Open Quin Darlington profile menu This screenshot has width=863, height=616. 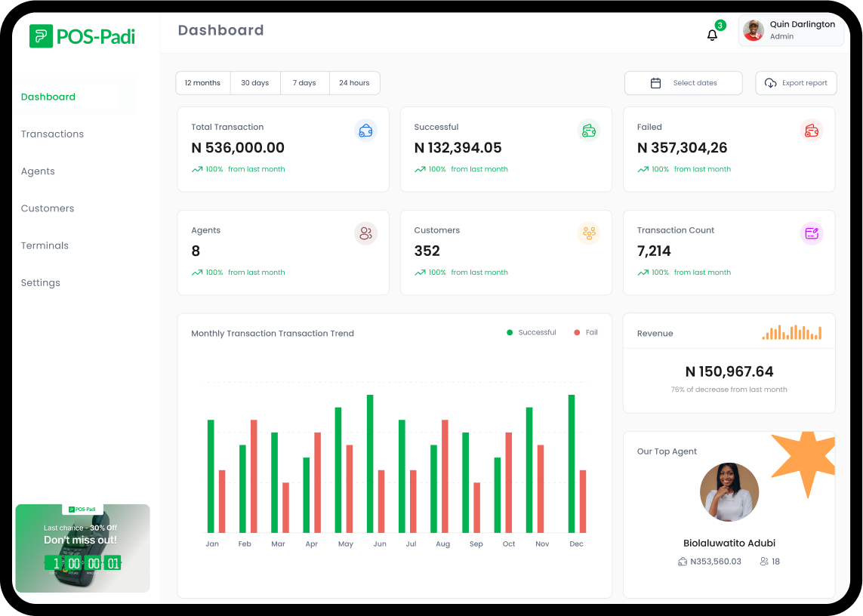tap(791, 30)
